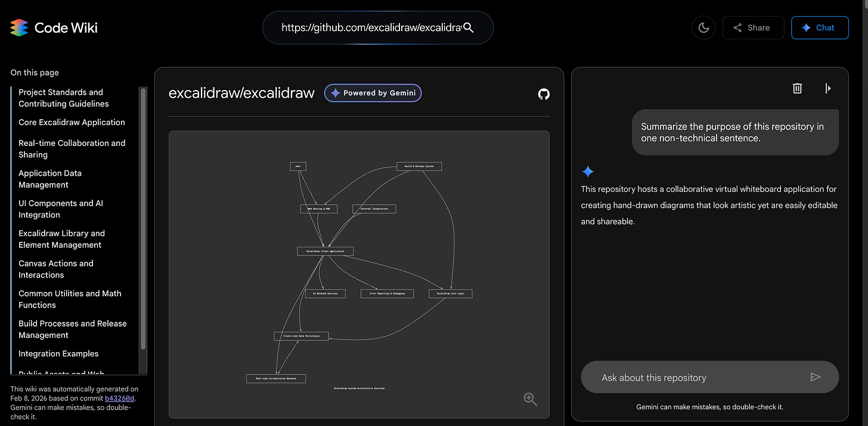This screenshot has height=426, width=868.
Task: Open Integration Examples section
Action: (x=58, y=353)
